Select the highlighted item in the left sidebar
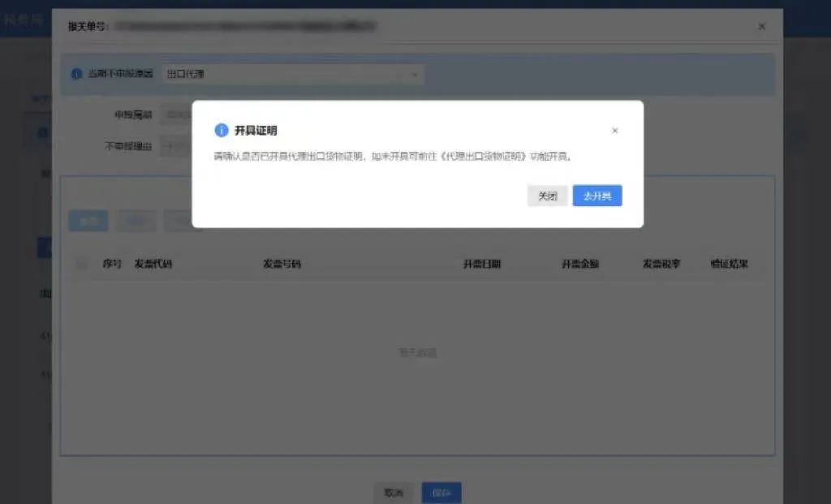The width and height of the screenshot is (831, 504). pos(43,248)
